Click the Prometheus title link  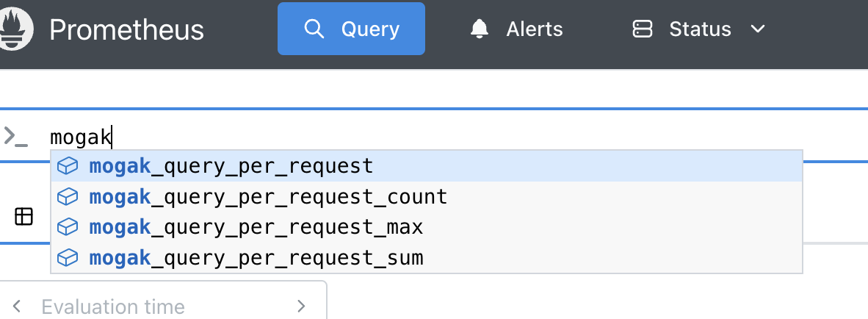point(127,29)
